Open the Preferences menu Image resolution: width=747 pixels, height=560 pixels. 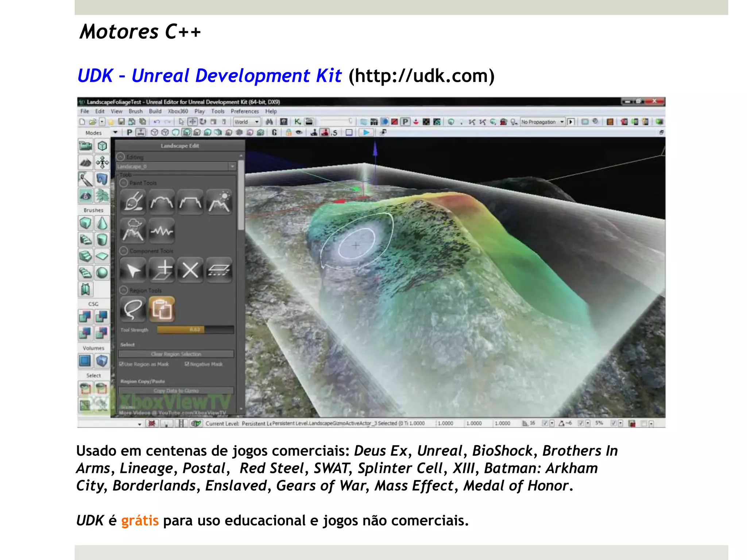tap(245, 111)
